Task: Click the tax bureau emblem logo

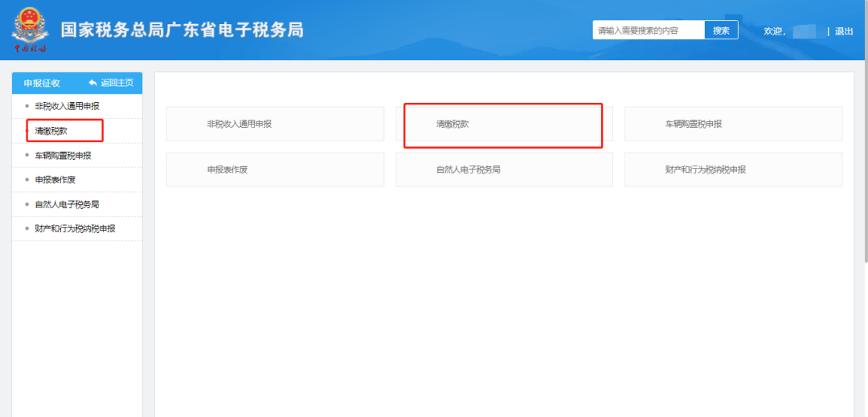Action: 31,31
